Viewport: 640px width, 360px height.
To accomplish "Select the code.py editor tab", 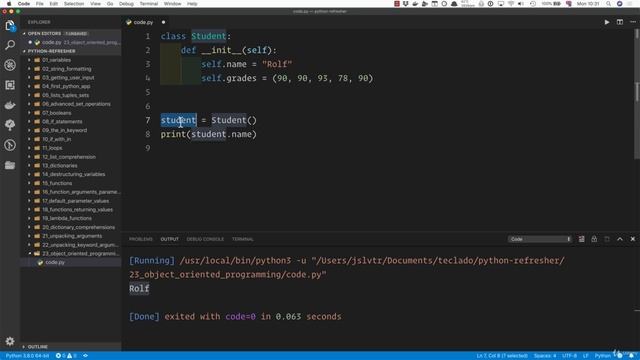I will tap(143, 22).
